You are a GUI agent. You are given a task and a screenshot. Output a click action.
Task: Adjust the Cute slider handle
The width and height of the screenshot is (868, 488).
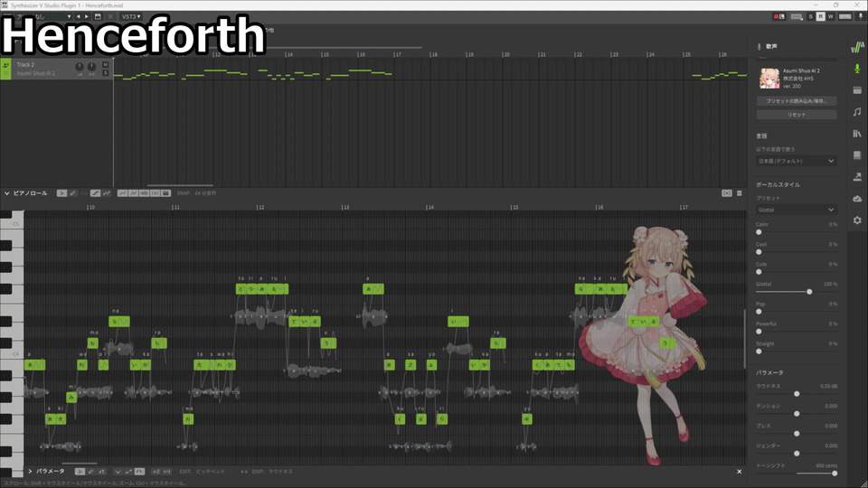(x=759, y=272)
